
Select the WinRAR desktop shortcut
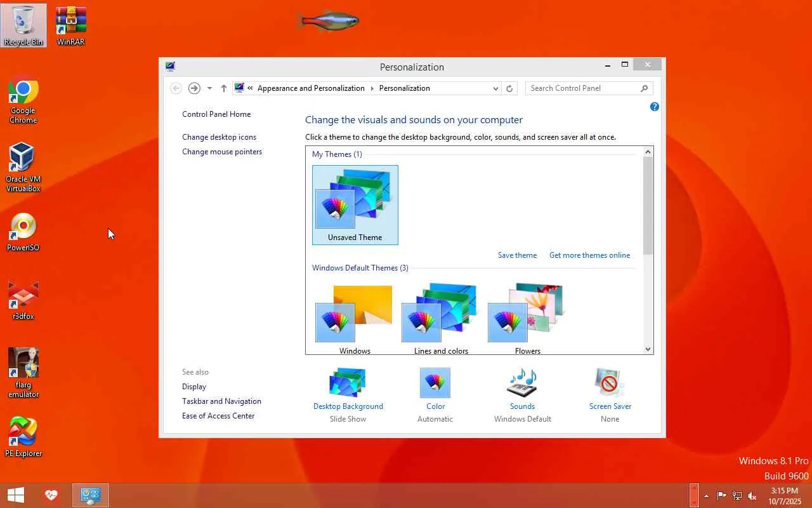70,25
